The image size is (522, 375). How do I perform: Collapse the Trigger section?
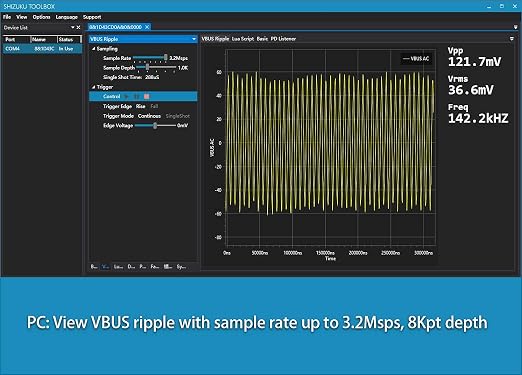[94, 87]
